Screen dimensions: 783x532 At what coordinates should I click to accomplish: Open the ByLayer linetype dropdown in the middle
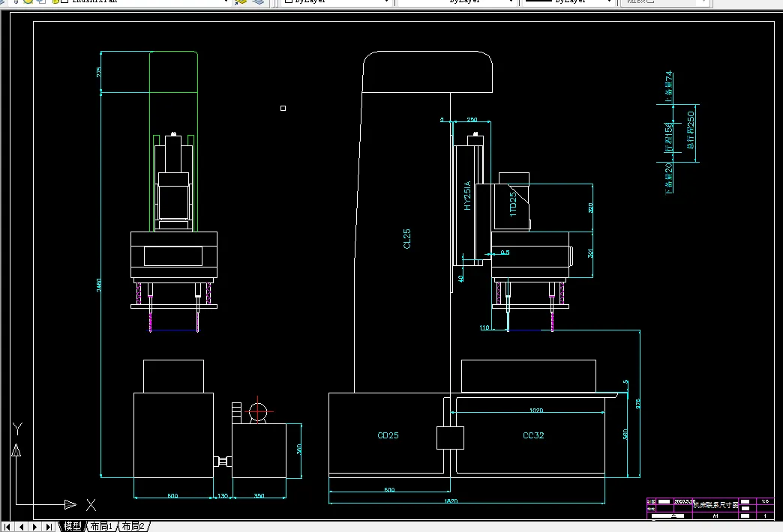pyautogui.click(x=457, y=1)
